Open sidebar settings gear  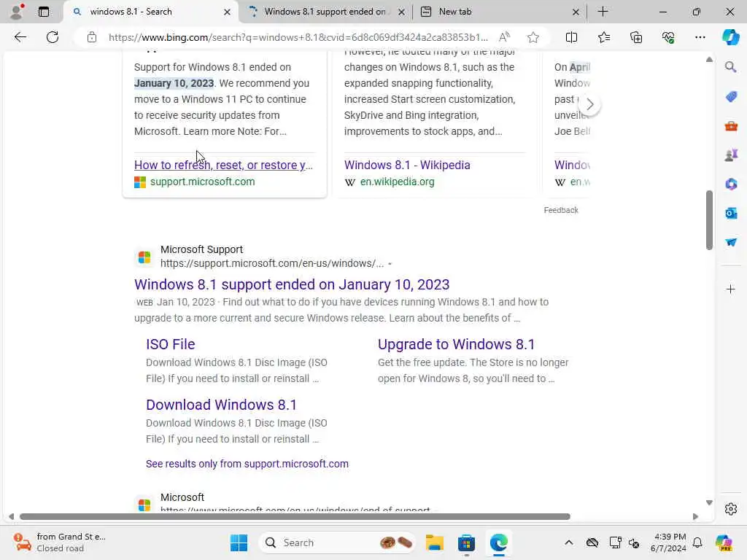[x=730, y=509]
